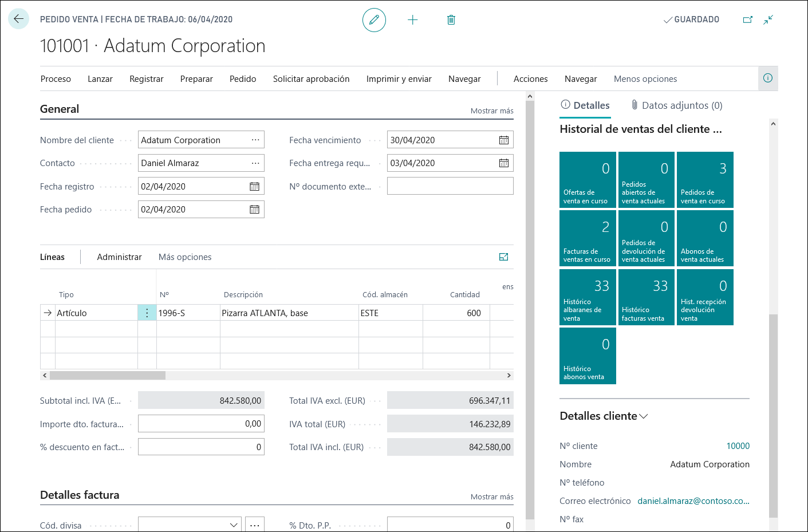
Task: Click Menos opciones in the action bar
Action: point(645,79)
